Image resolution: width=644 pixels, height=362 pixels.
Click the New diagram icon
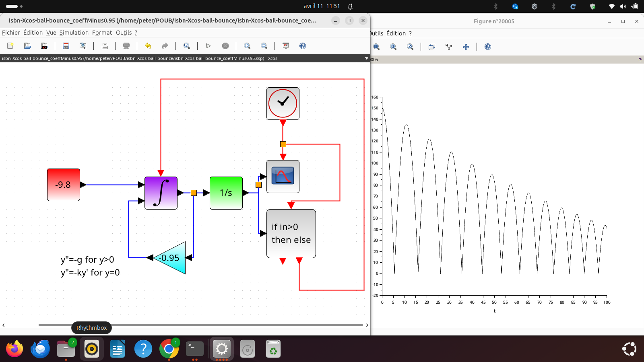click(x=10, y=46)
